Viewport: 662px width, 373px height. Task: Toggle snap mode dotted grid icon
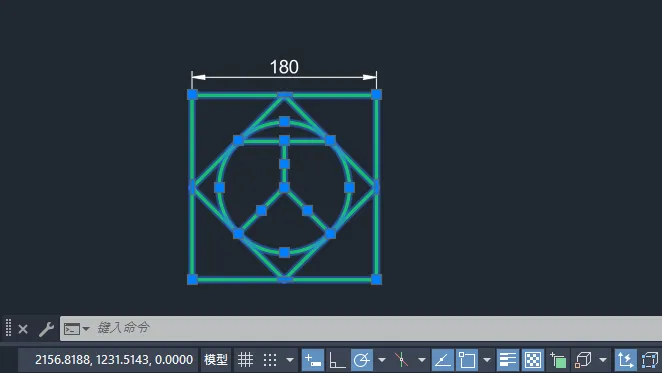pyautogui.click(x=270, y=360)
